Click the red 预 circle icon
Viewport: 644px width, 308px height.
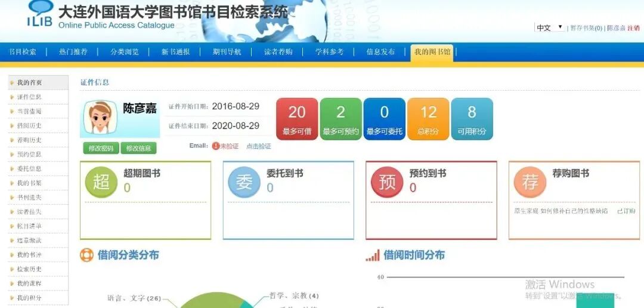(387, 182)
